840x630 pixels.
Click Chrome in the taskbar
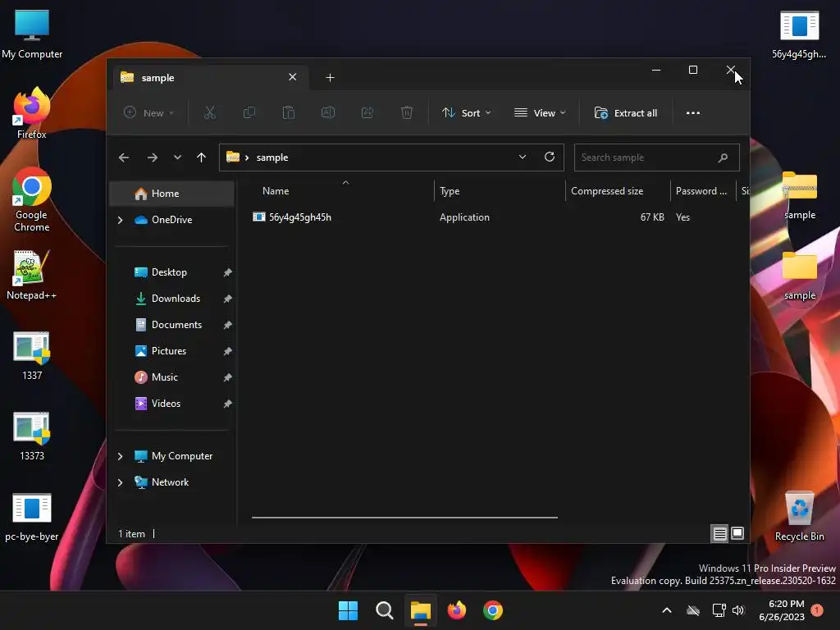(x=493, y=610)
